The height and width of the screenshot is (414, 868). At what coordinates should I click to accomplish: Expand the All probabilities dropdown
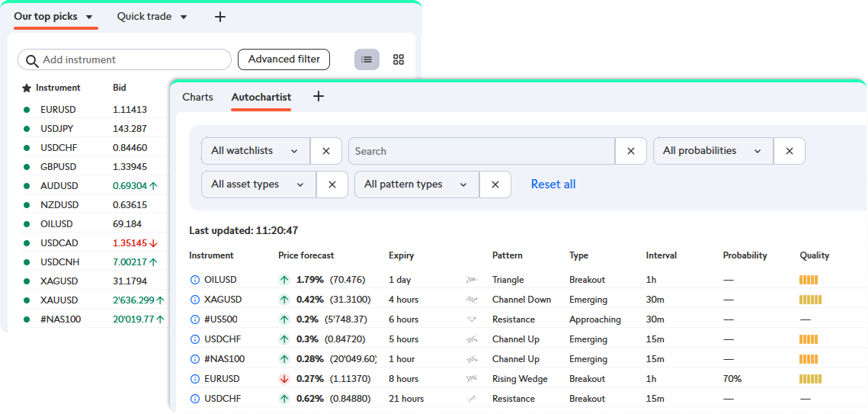point(713,151)
